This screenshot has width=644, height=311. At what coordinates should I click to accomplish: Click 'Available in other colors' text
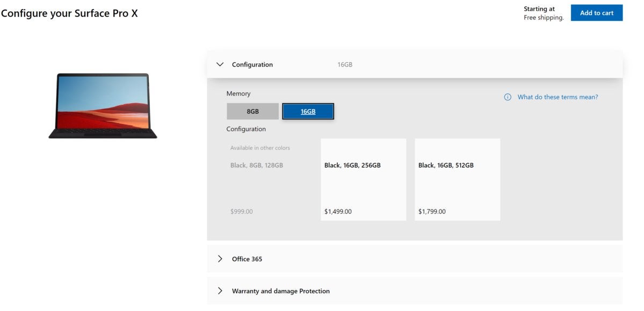pyautogui.click(x=260, y=148)
